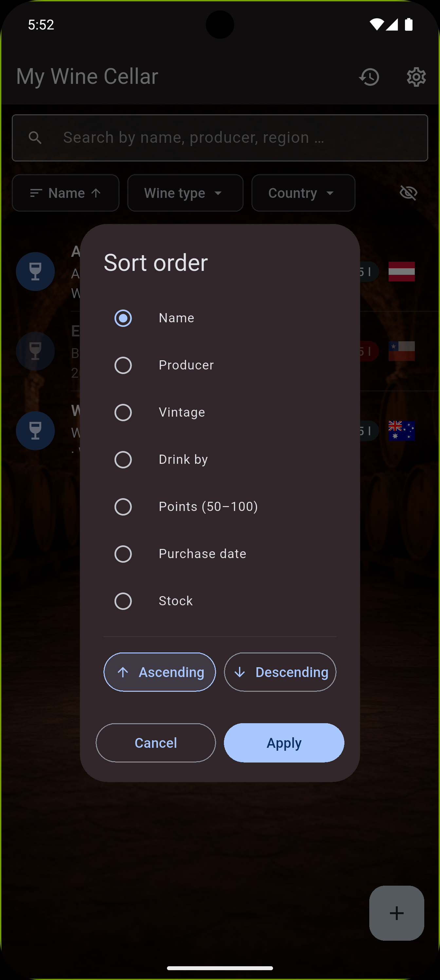The width and height of the screenshot is (440, 980).
Task: Open the Wine type dropdown
Action: coord(185,193)
